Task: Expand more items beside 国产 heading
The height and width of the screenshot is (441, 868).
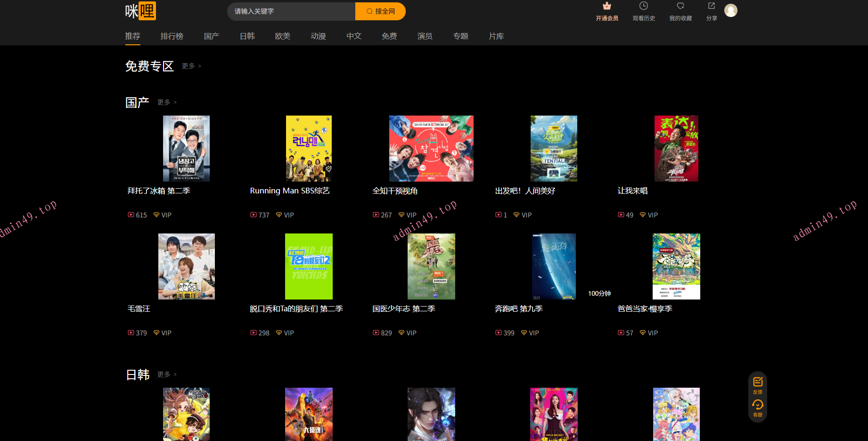Action: [167, 102]
